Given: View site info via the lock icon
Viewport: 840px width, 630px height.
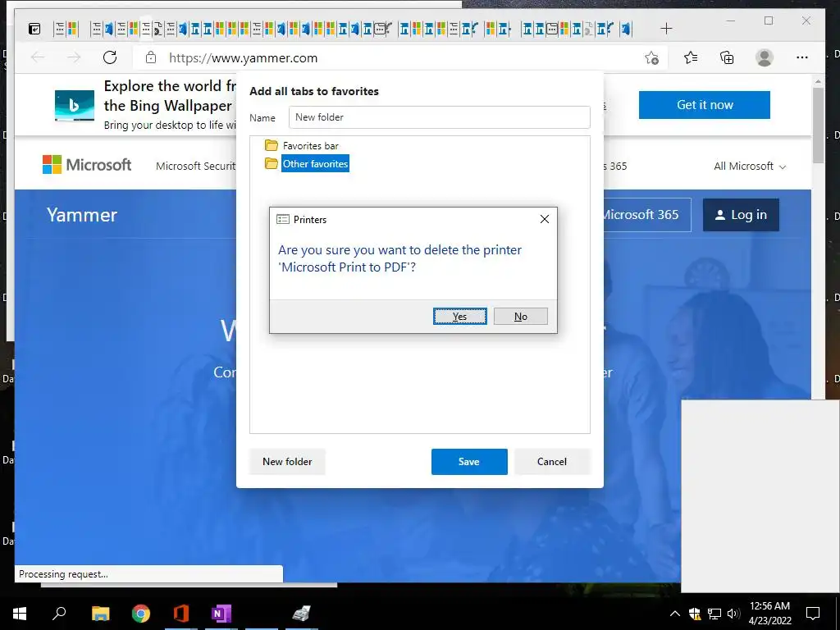Looking at the screenshot, I should pos(151,57).
